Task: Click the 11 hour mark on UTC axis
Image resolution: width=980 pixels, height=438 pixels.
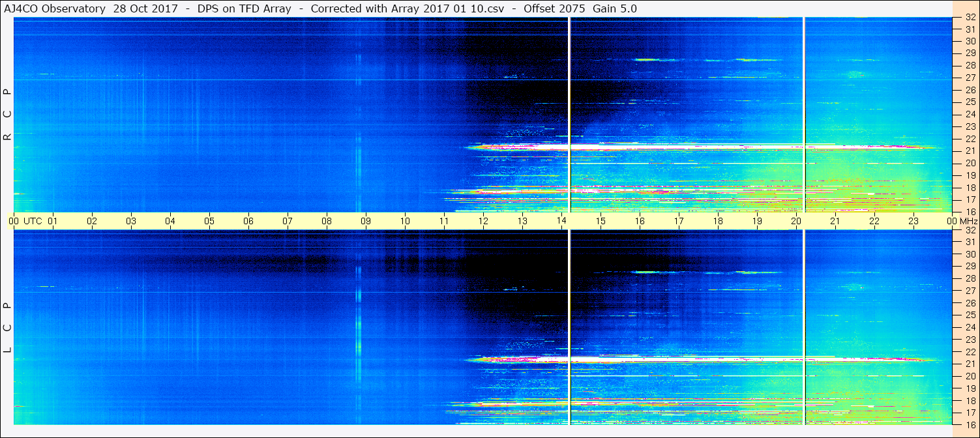Action: coord(444,221)
